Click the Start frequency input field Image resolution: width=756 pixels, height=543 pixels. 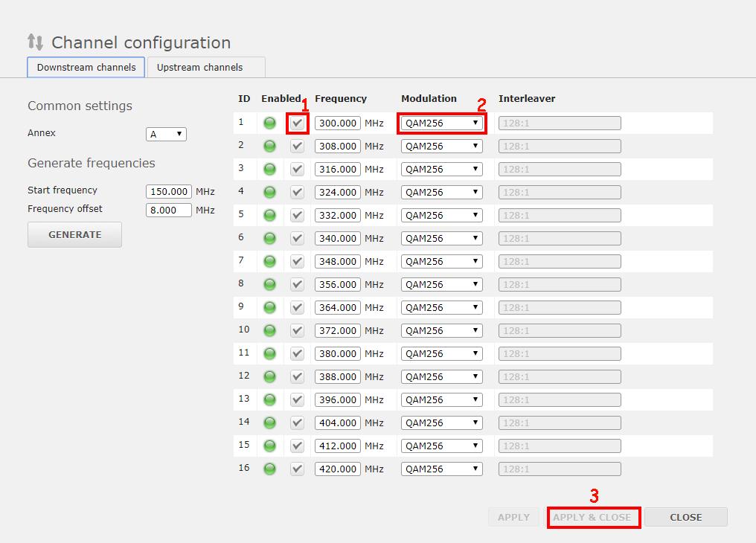coord(169,192)
